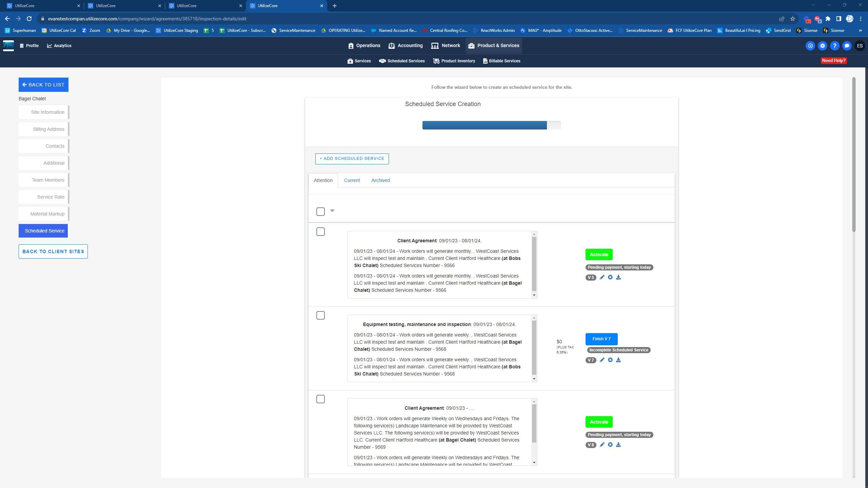This screenshot has width=868, height=488.
Task: Check the select-all checkbox above the list
Action: pyautogui.click(x=320, y=211)
